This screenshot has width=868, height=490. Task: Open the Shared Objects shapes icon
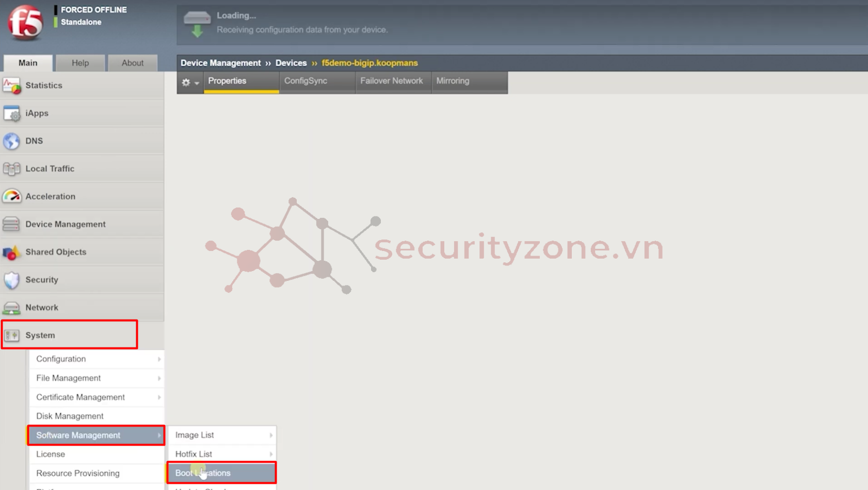tap(11, 252)
